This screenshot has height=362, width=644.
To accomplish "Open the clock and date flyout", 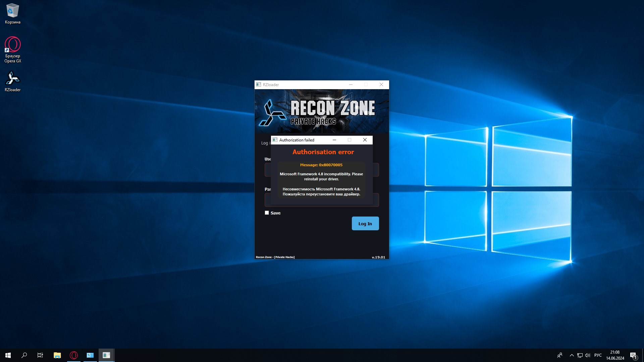I will coord(615,355).
